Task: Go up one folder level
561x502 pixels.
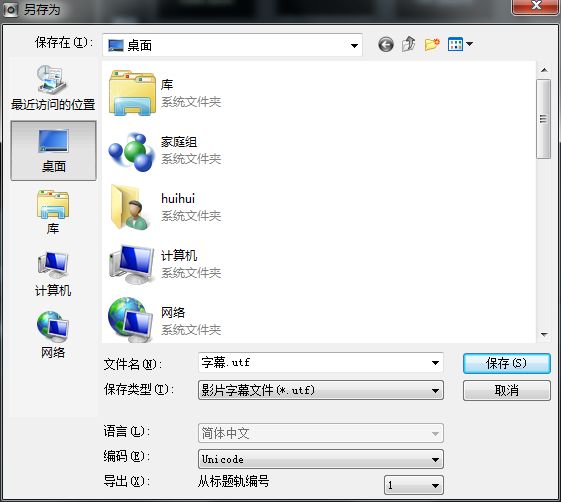Action: tap(409, 44)
